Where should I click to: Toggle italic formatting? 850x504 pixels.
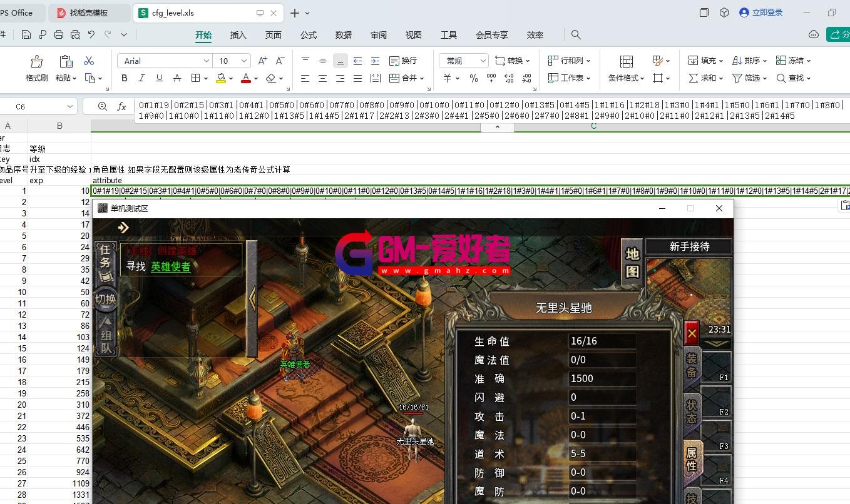[142, 78]
